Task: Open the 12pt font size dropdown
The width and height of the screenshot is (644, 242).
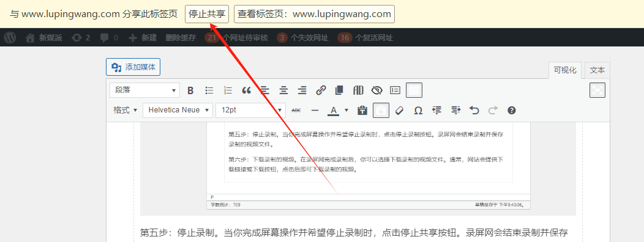Action: coord(250,111)
